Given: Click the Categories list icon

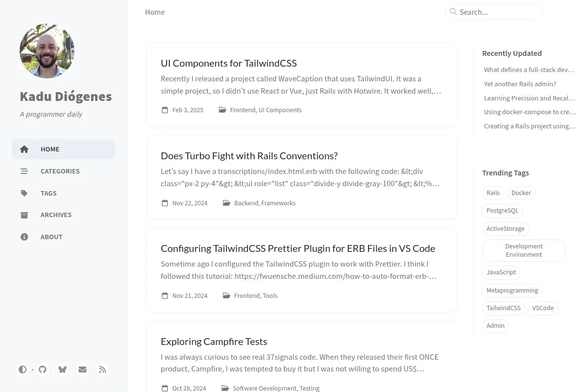Looking at the screenshot, I should point(24,171).
